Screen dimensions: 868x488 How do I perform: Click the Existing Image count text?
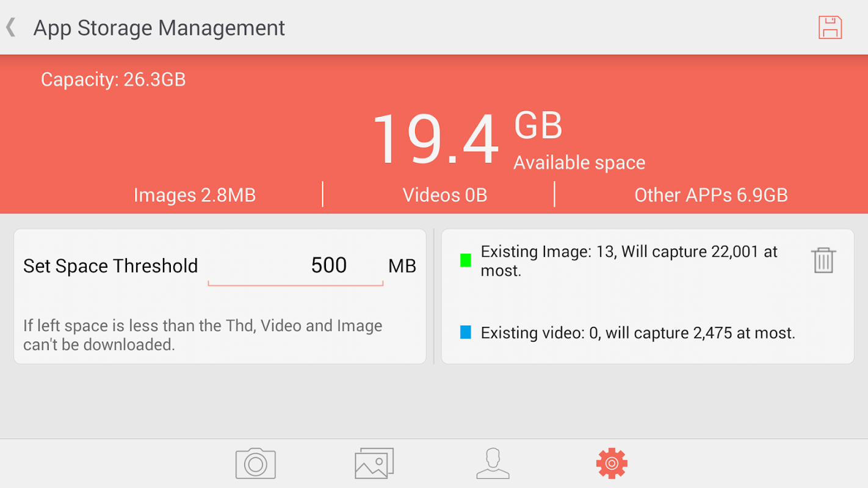pos(629,260)
